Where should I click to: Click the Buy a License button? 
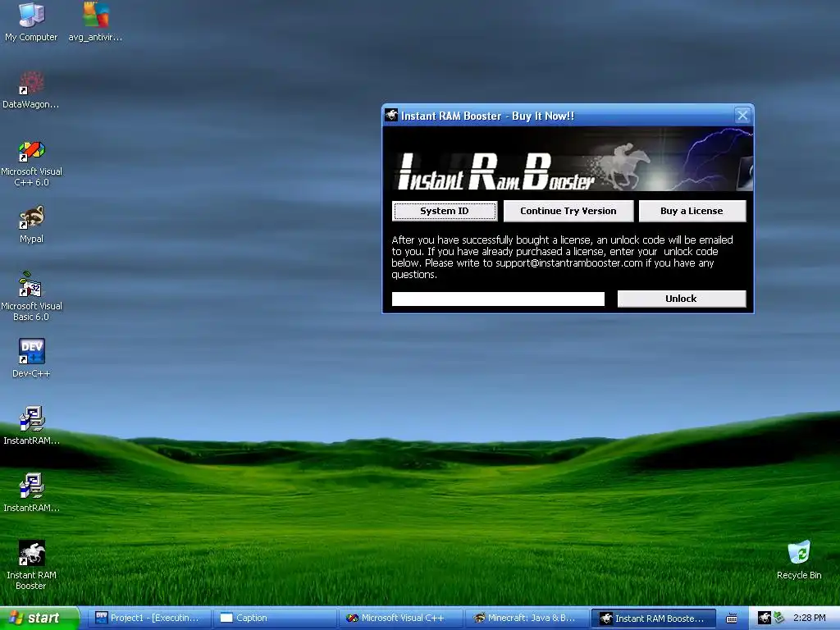[692, 211]
